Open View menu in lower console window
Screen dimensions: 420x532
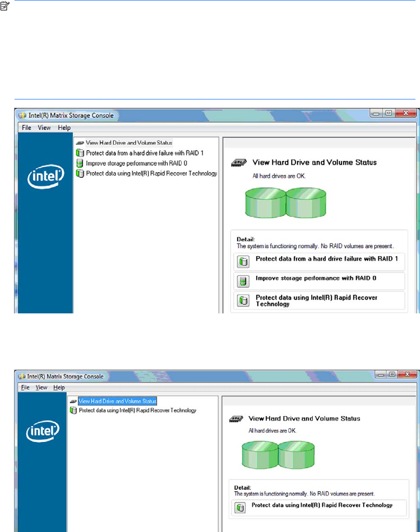click(41, 388)
